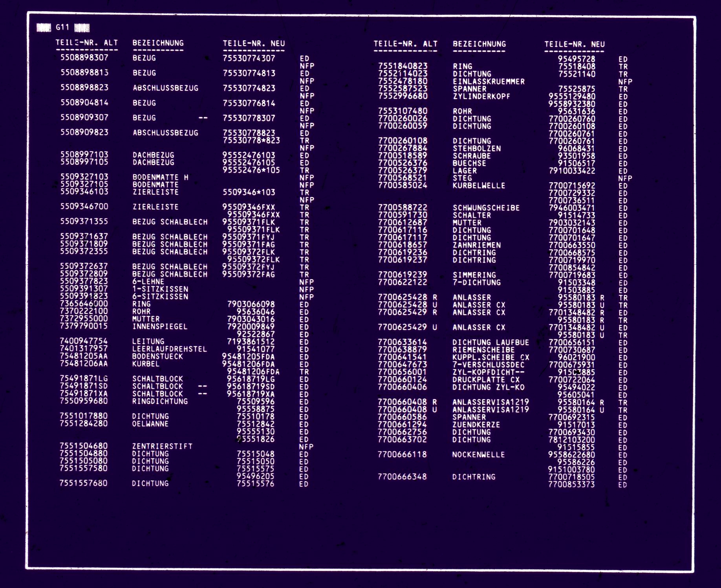721x588 pixels.
Task: Click the SCHWUNGSCHEIBE description
Action: pyautogui.click(x=486, y=208)
